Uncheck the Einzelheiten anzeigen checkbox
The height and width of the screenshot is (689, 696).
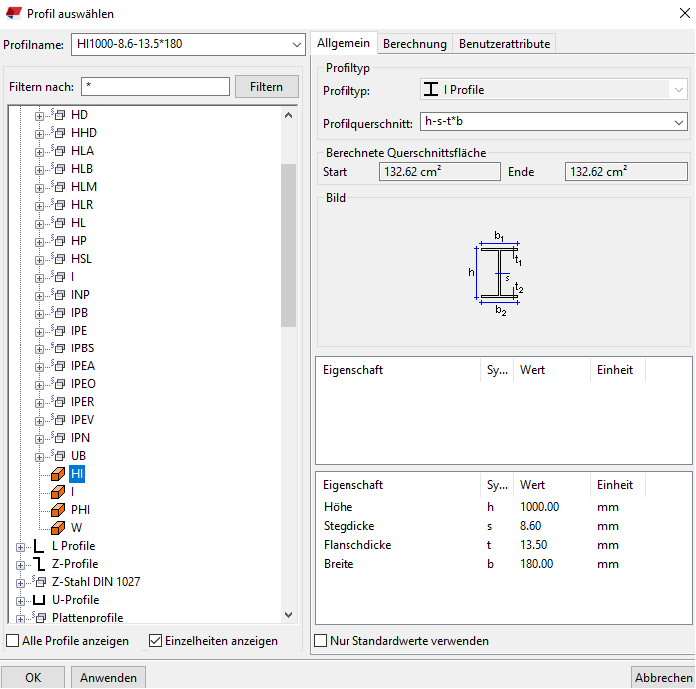155,641
